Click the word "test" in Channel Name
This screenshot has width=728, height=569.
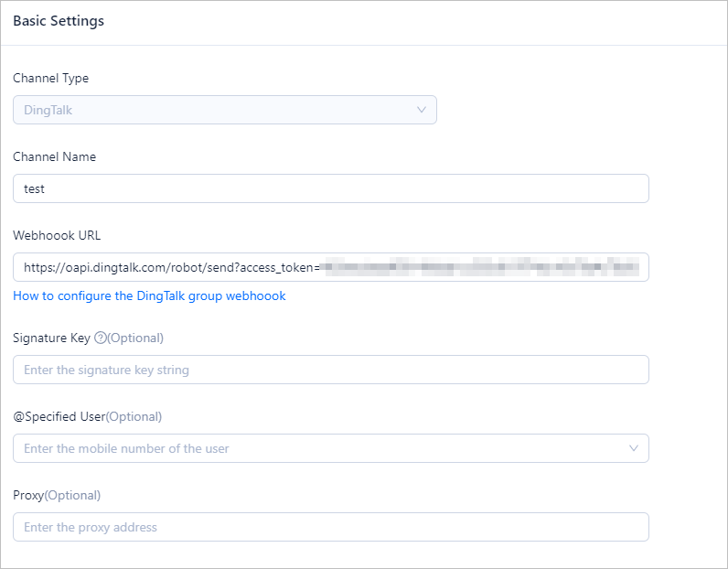(34, 188)
